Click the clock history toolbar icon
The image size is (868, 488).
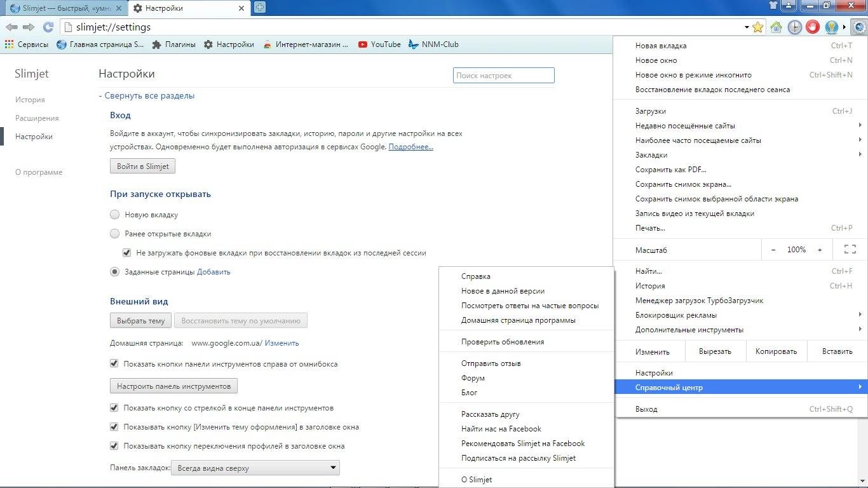tap(794, 27)
